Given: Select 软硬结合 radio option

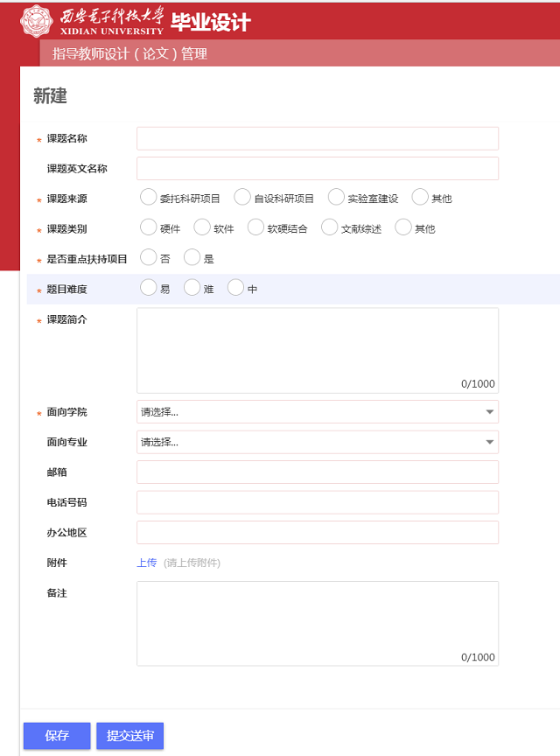Looking at the screenshot, I should [255, 227].
